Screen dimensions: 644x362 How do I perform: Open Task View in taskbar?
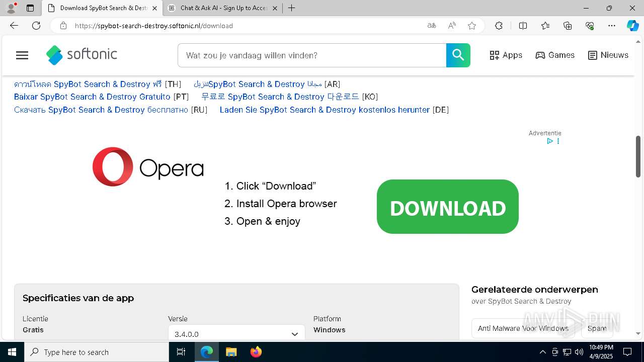coord(181,352)
